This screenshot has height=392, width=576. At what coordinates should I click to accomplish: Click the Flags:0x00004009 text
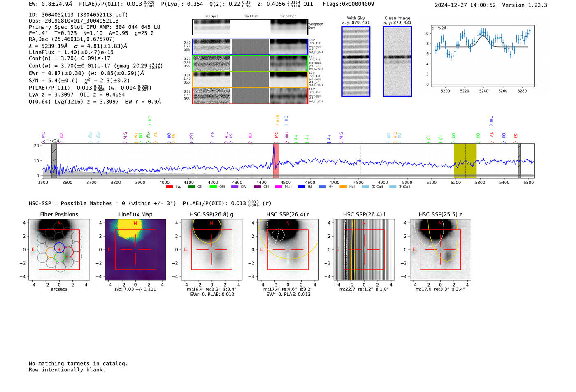[x=348, y=4]
